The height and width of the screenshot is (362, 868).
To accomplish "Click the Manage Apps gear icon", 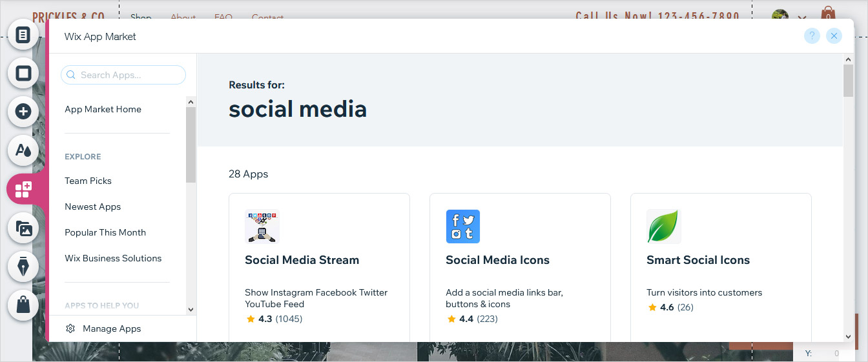I will [71, 328].
